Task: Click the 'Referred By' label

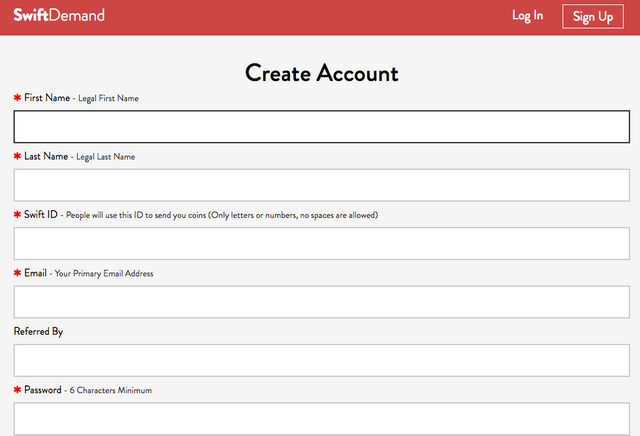Action: [x=38, y=332]
